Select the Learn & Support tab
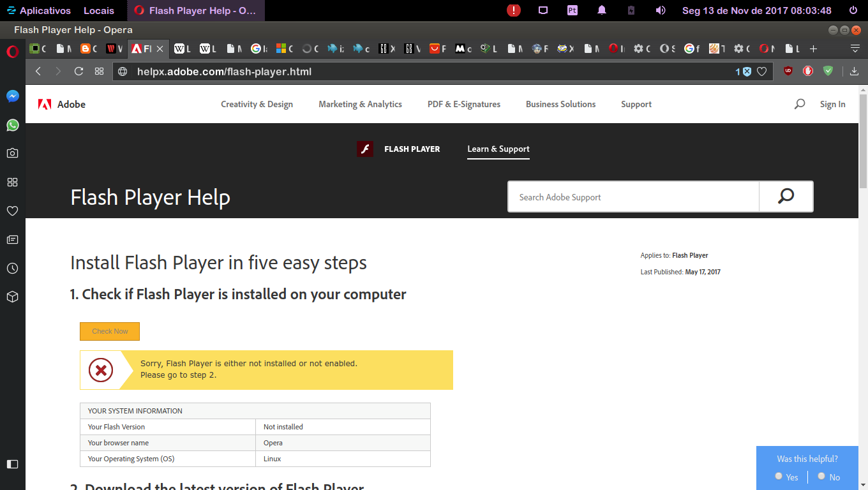 (498, 149)
